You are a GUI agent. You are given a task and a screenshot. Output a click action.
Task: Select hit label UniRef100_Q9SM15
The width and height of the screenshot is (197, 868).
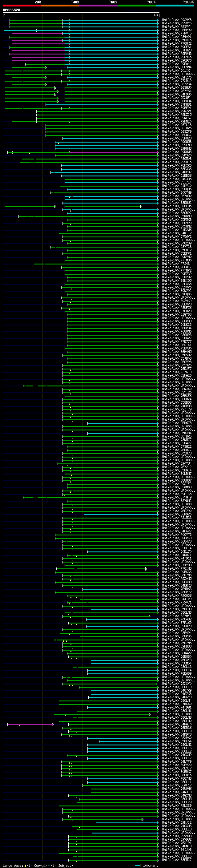[x=177, y=162]
